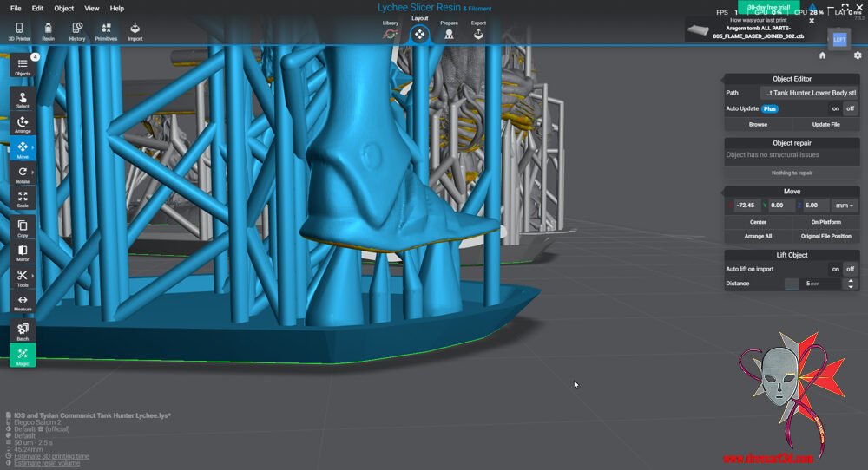Expand Move tool submenu arrow
This screenshot has height=470, width=868.
pyautogui.click(x=33, y=147)
